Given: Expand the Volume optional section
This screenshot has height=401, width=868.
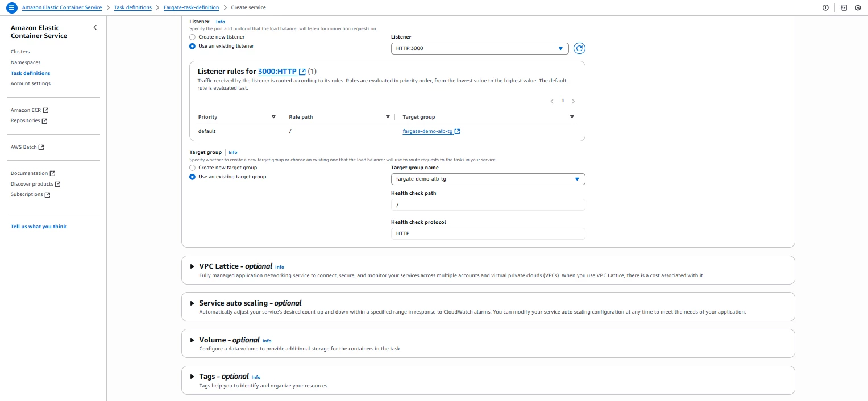Looking at the screenshot, I should tap(192, 340).
